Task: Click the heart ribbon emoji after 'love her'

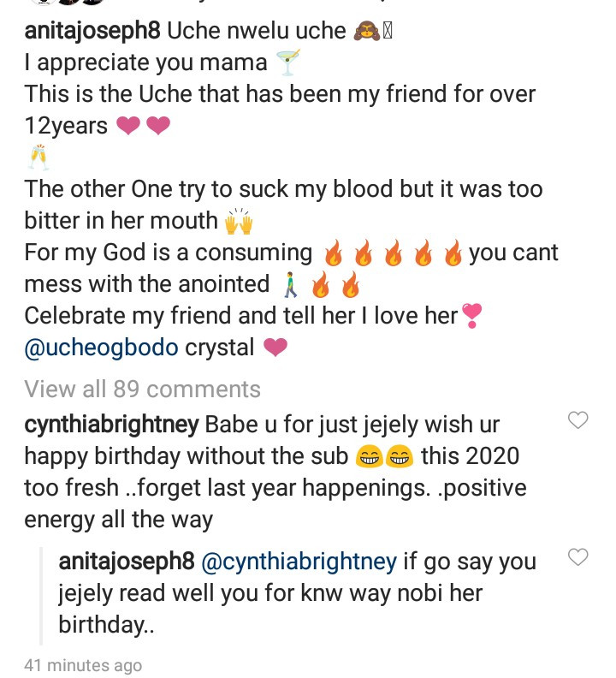Action: (x=471, y=317)
